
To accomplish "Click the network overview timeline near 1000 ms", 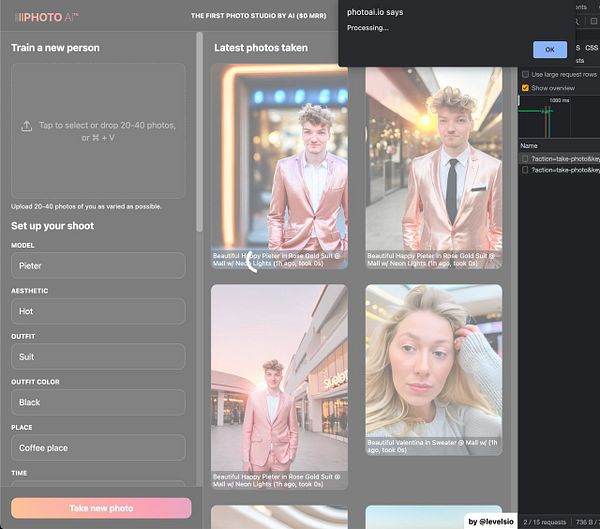I will coord(559,117).
